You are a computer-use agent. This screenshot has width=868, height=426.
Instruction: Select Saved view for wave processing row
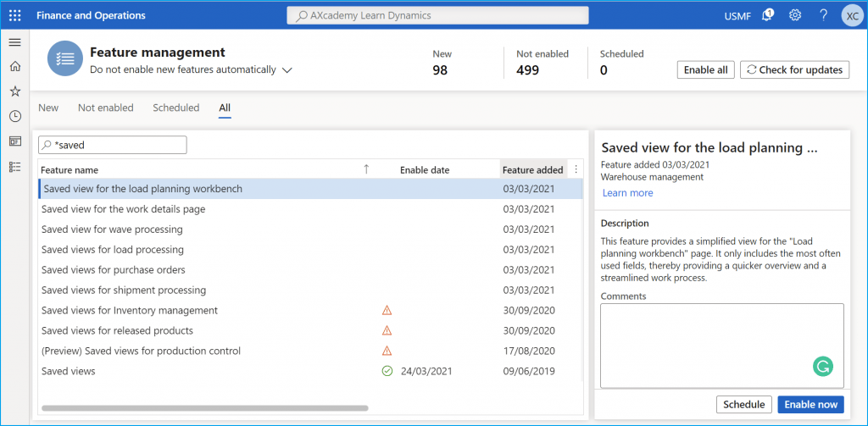[x=310, y=229]
